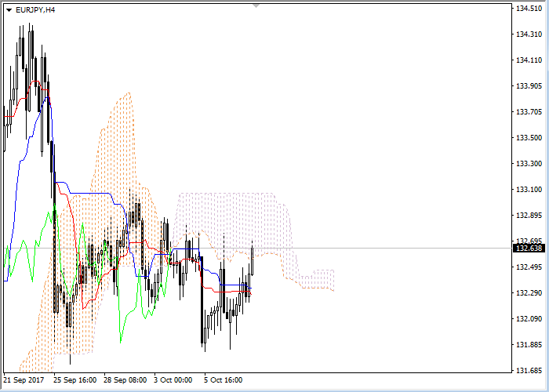Image resolution: width=549 pixels, height=392 pixels.
Task: Open the EURJPY,H4 chart dropdown arrow
Action: click(9, 10)
